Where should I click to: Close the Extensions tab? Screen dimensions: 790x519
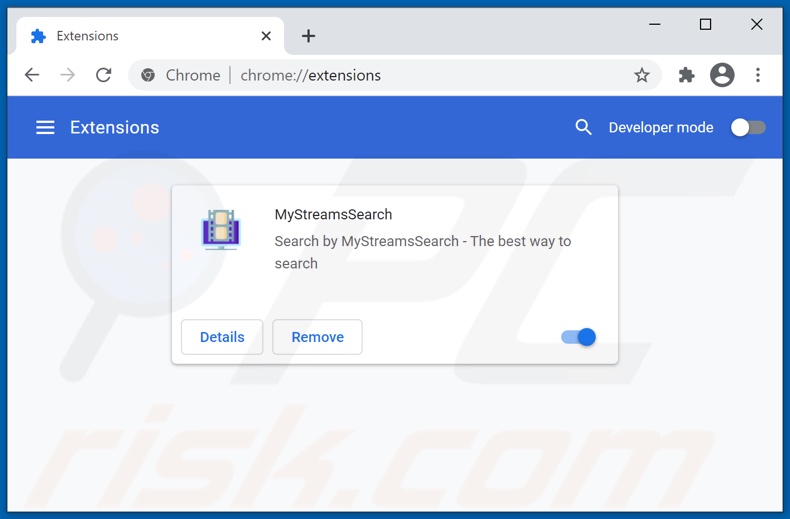[266, 36]
